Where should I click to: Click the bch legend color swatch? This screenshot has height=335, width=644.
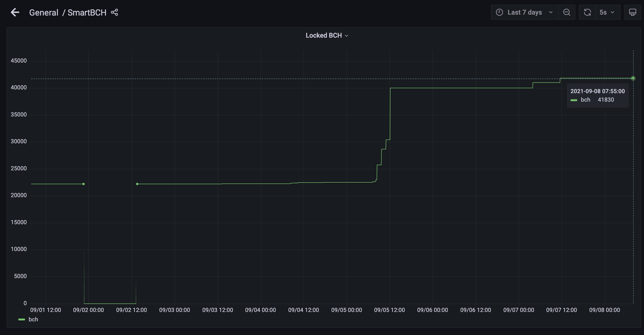coord(22,319)
